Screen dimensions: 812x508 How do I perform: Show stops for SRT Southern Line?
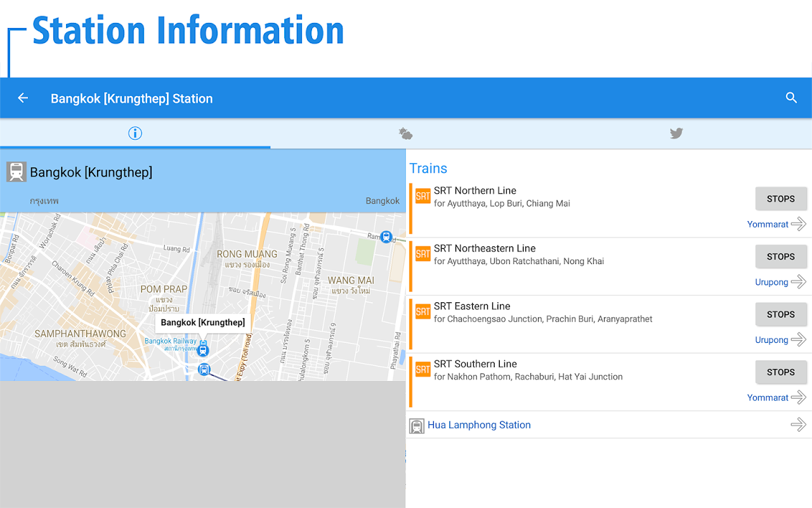pyautogui.click(x=781, y=372)
